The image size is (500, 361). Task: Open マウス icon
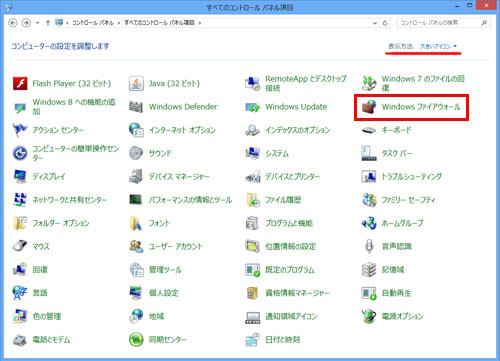[20, 246]
